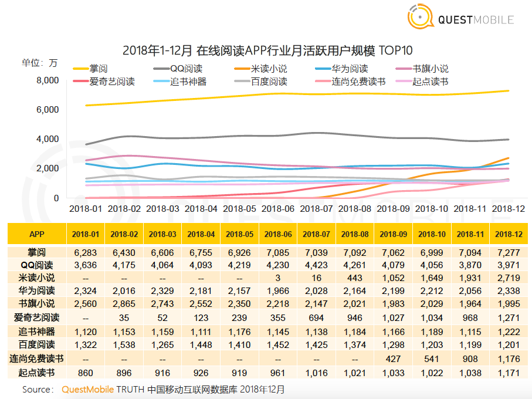Click the QQ阅读 row label in table

(36, 265)
